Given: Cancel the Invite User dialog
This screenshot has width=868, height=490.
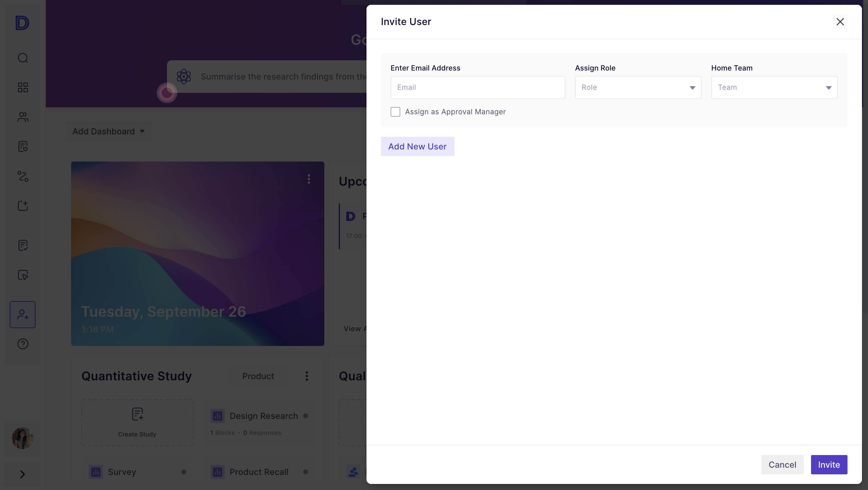Looking at the screenshot, I should click(782, 465).
